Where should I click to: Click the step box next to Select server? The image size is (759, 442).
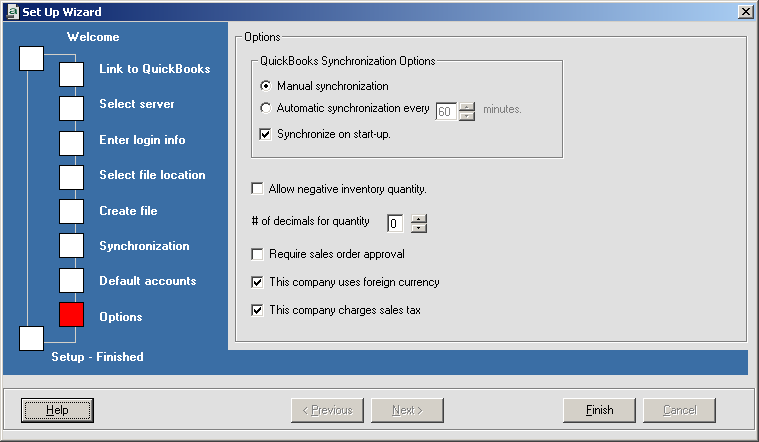[x=71, y=108]
